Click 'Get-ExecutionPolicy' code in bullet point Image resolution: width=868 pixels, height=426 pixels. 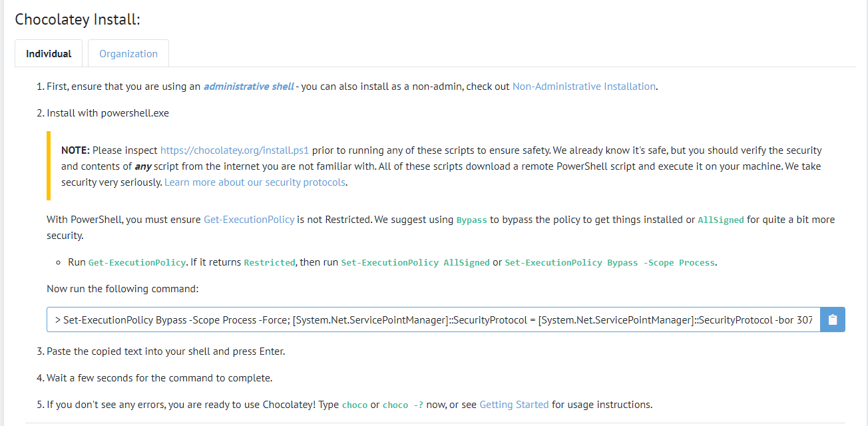(137, 262)
